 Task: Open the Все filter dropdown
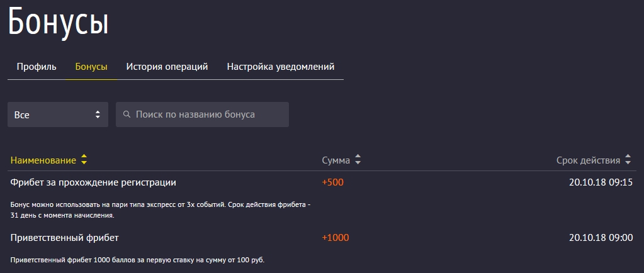coord(58,114)
